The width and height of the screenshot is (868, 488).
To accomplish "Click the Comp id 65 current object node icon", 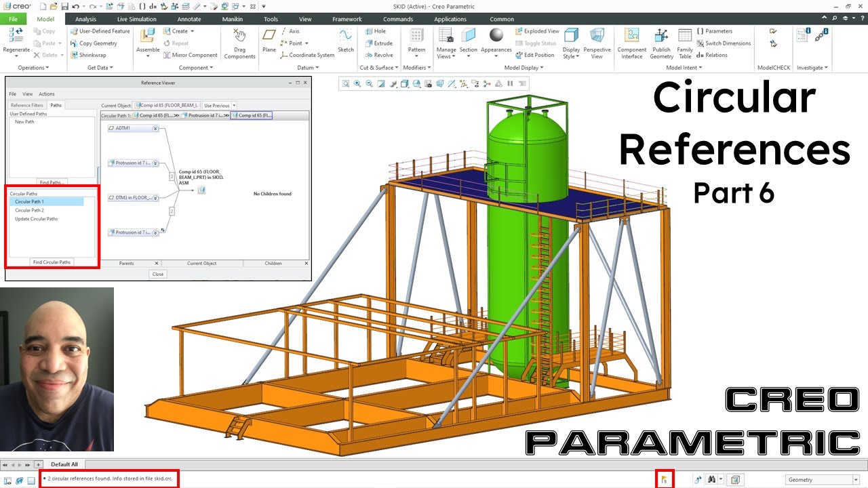I will point(201,190).
